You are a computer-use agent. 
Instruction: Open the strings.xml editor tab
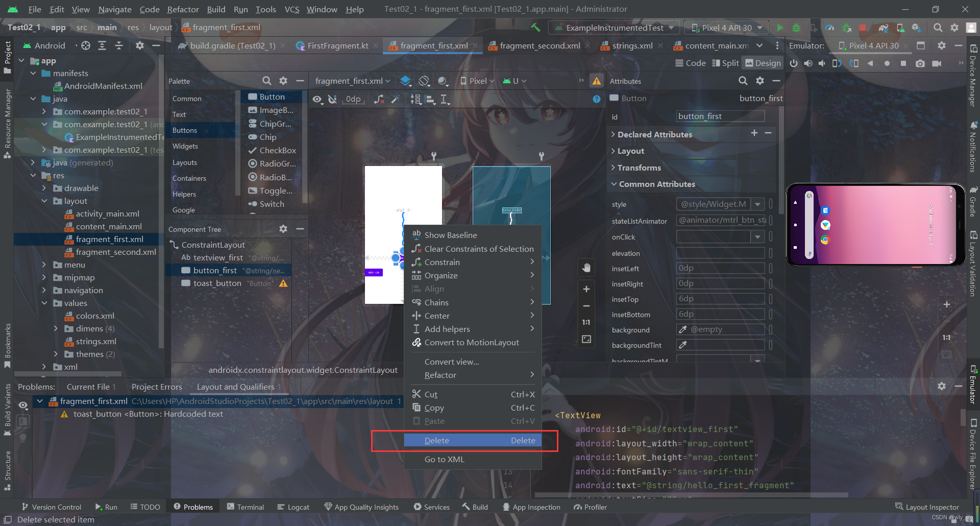(632, 45)
